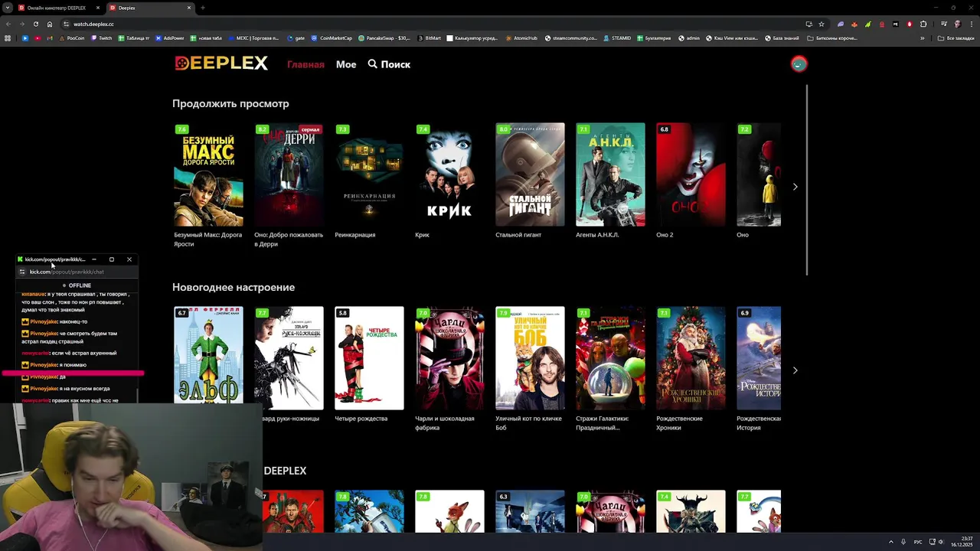Open the Стальной гигант poster
Screen dimensions: 980x551
pyautogui.click(x=530, y=174)
